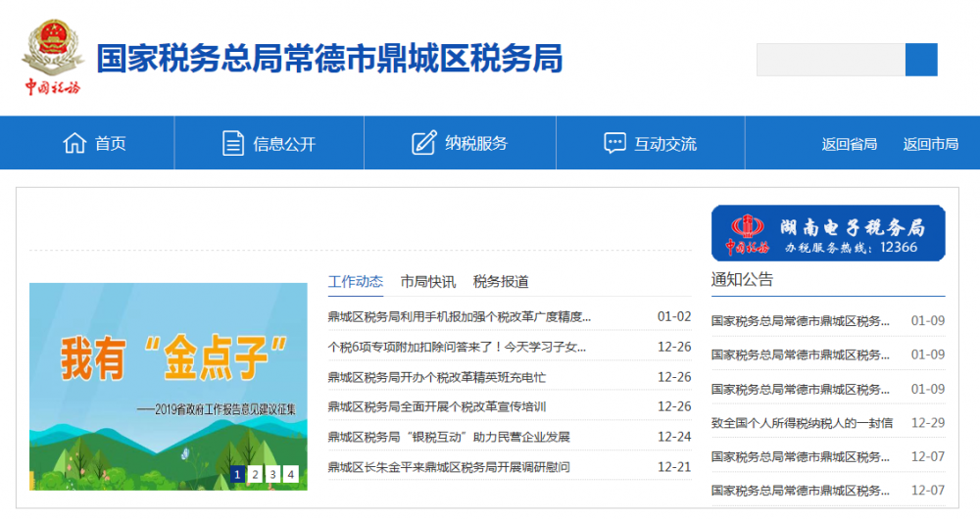Go to 返回省局 link
This screenshot has width=980, height=519.
(849, 144)
